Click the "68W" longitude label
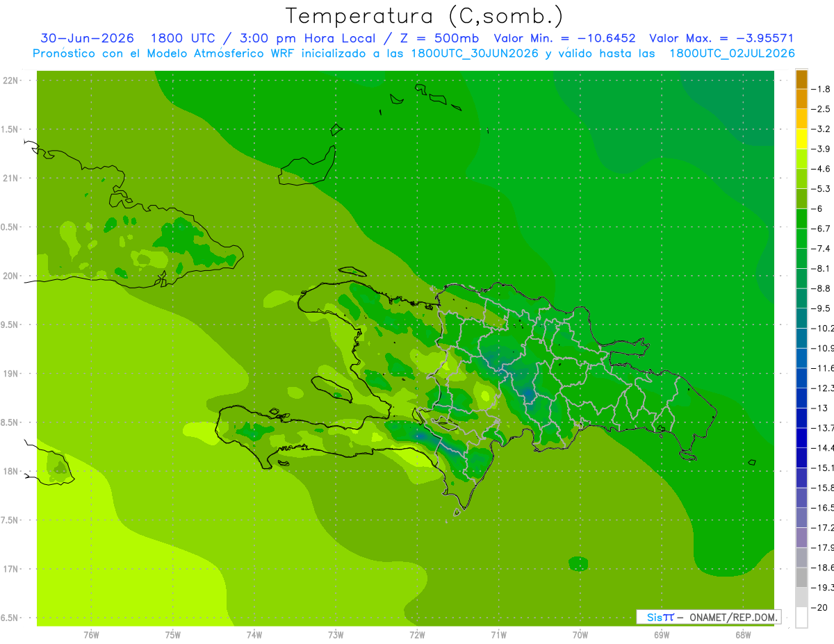This screenshot has height=644, width=834. 743,634
